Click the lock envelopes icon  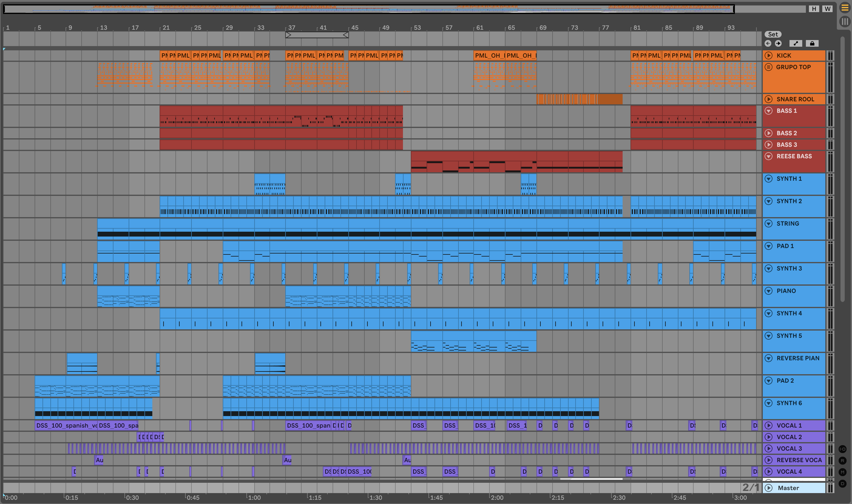[x=812, y=43]
